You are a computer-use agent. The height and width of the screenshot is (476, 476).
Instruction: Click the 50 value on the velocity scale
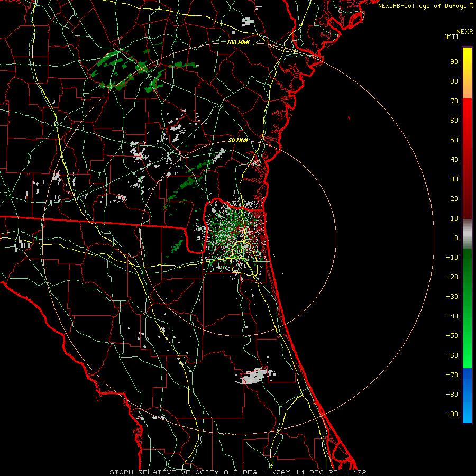click(454, 140)
